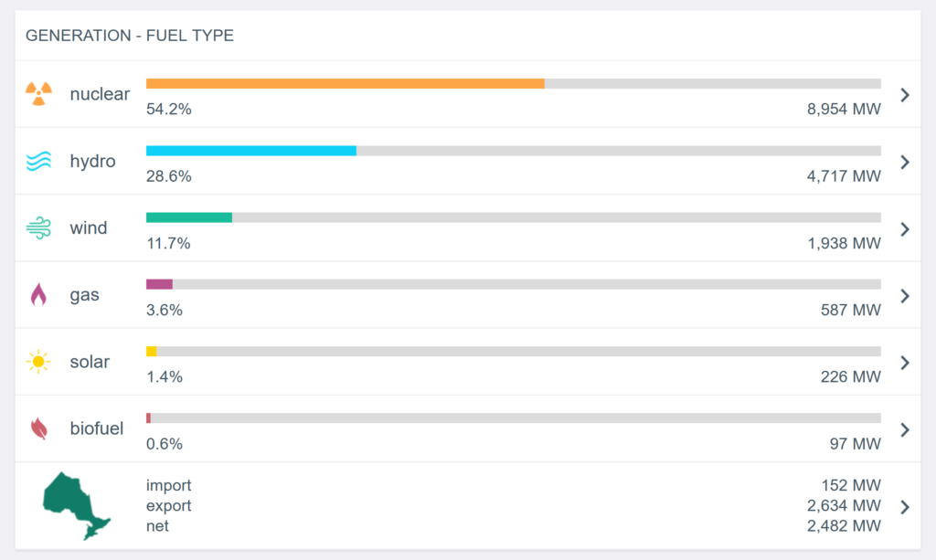Select the wind gust icon
This screenshot has height=560, width=936.
(x=38, y=227)
